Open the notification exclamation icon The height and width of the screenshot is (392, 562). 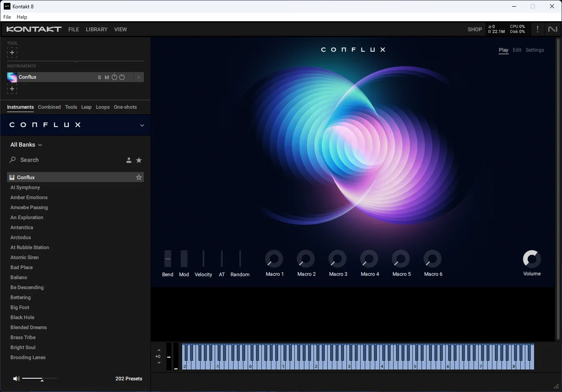click(537, 29)
